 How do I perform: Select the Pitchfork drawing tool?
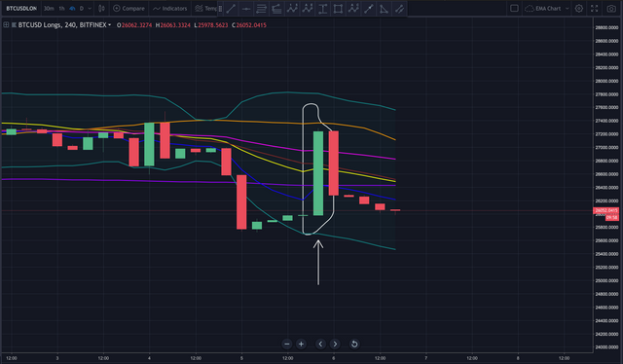276,9
